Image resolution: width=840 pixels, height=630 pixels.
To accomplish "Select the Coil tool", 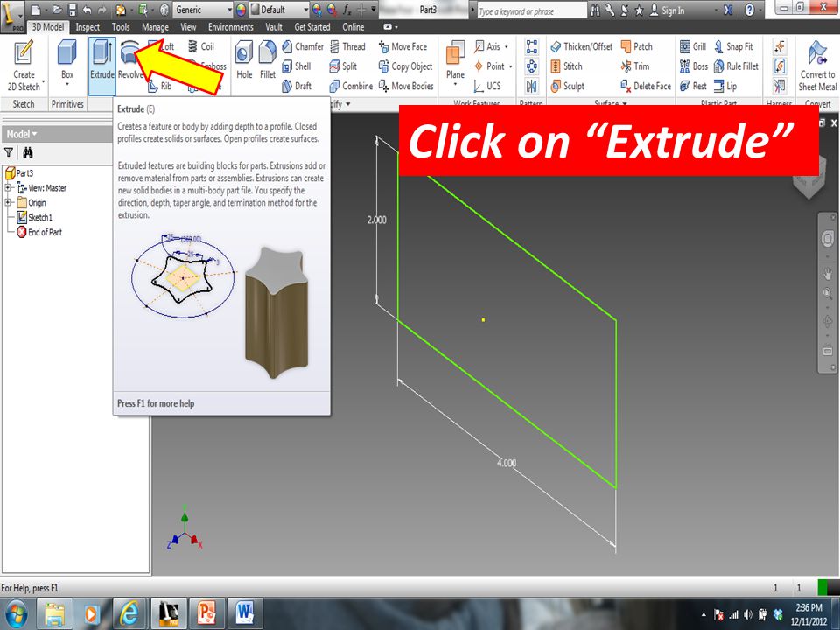I will [201, 46].
